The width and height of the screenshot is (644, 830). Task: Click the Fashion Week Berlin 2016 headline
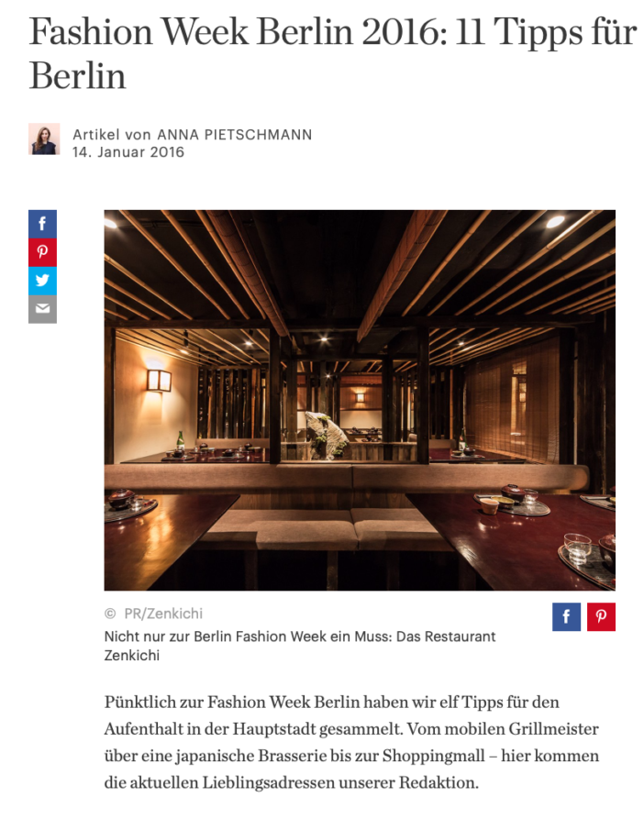point(333,53)
